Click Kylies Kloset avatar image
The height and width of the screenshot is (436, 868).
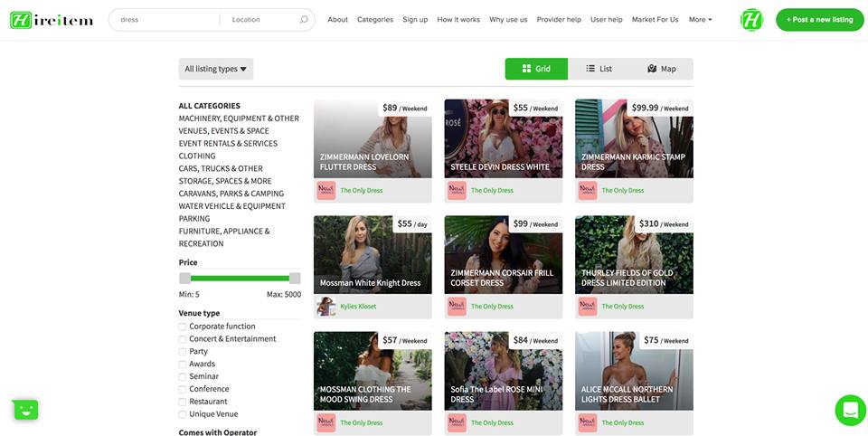pos(326,307)
